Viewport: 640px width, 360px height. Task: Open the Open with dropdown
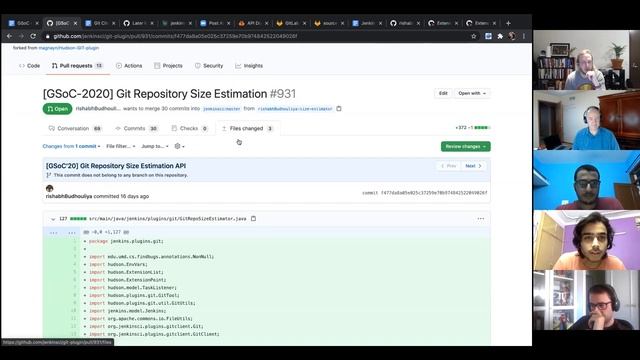pyautogui.click(x=472, y=93)
